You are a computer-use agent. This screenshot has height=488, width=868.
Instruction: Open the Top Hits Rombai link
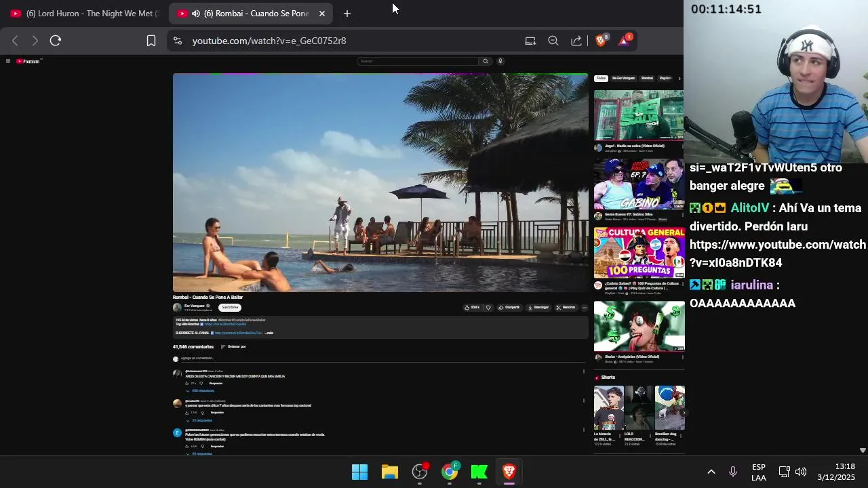click(x=226, y=324)
